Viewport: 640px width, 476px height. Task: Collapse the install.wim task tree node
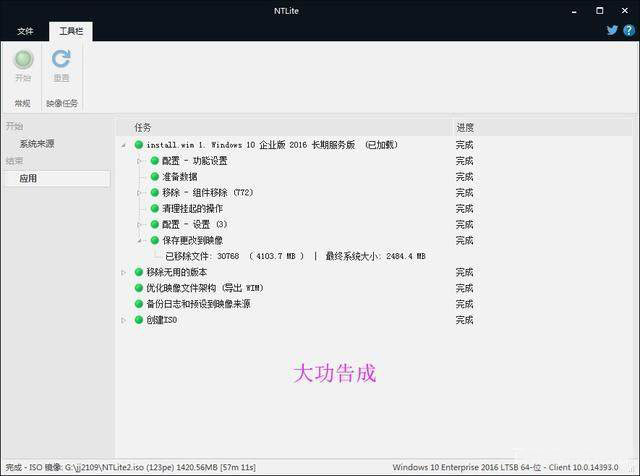point(124,145)
